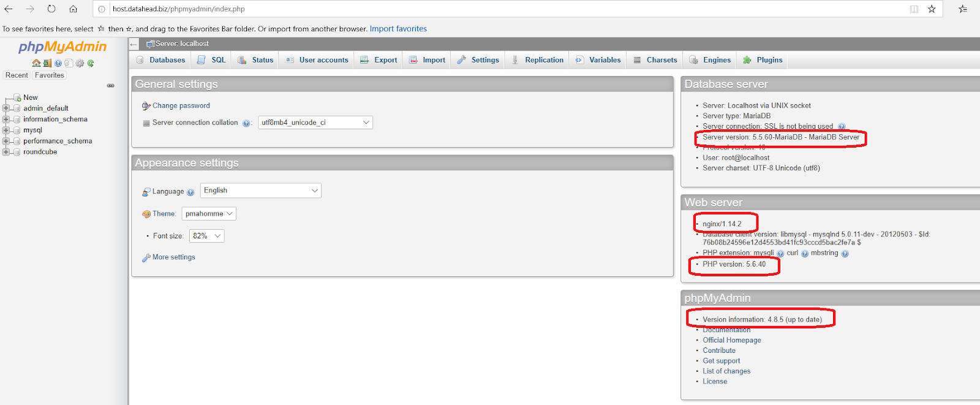This screenshot has width=980, height=405.
Task: Click the MySQL documentation page icon in sidebar
Action: (69, 63)
